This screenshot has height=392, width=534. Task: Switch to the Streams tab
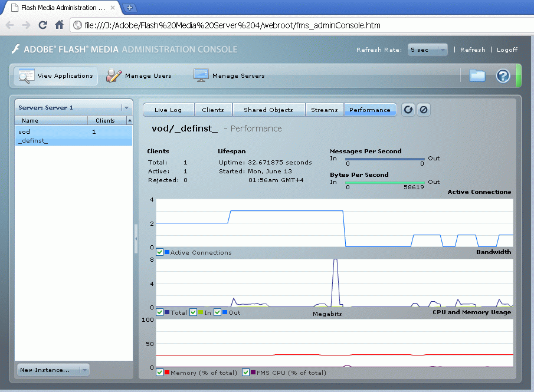pos(325,110)
